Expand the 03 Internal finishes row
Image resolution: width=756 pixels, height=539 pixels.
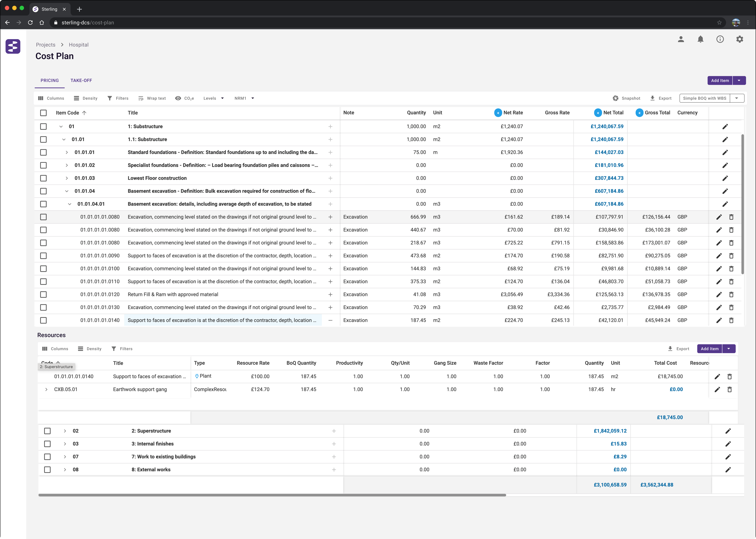pos(65,444)
